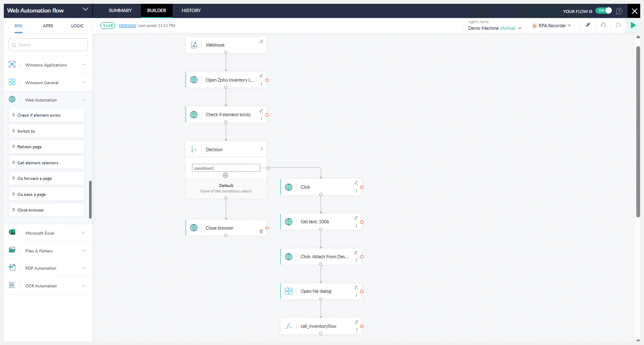This screenshot has width=644, height=345.
Task: Open the Decision step three-dot menu
Action: [262, 149]
